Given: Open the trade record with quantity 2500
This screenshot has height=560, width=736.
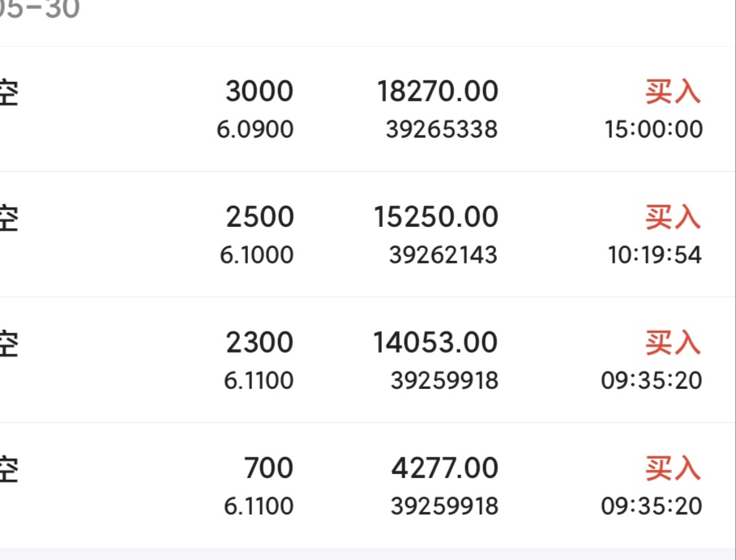Looking at the screenshot, I should [367, 234].
